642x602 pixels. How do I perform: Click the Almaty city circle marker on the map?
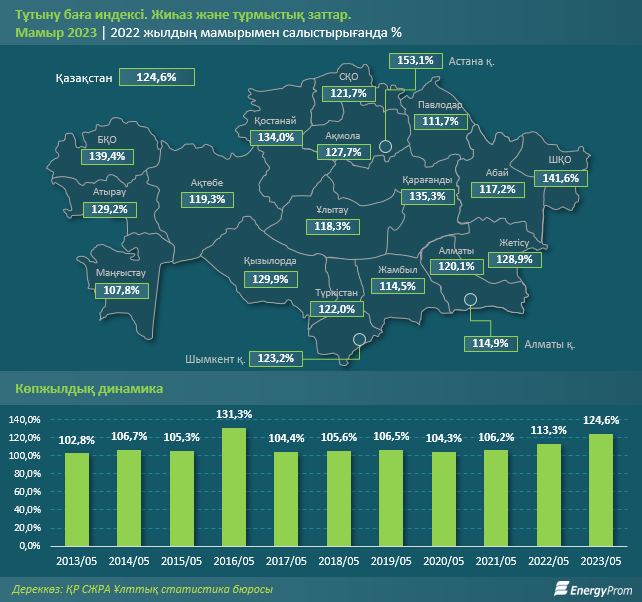[x=472, y=299]
